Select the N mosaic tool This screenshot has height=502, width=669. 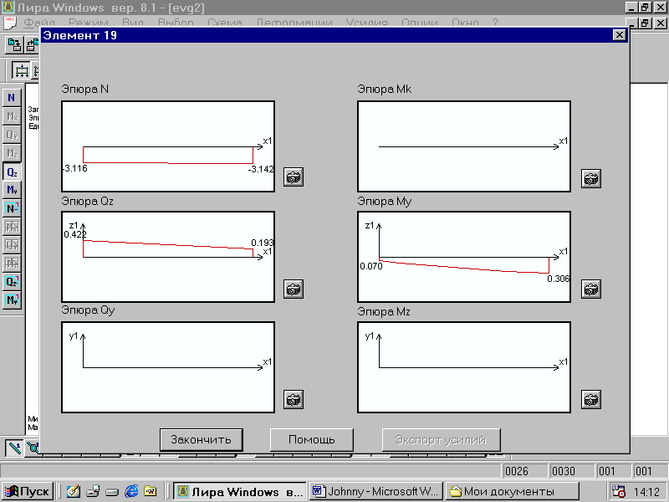(x=12, y=209)
